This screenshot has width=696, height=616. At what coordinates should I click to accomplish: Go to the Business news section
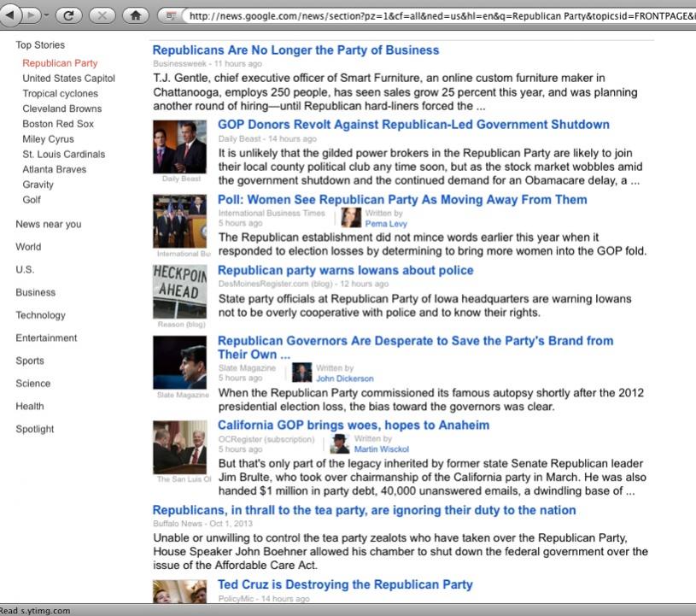36,292
